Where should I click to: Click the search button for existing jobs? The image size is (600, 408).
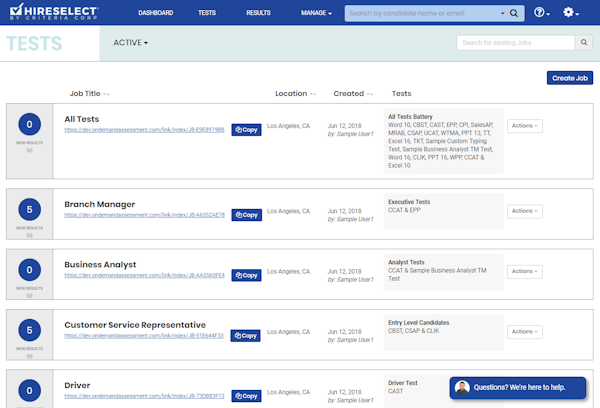coord(585,43)
